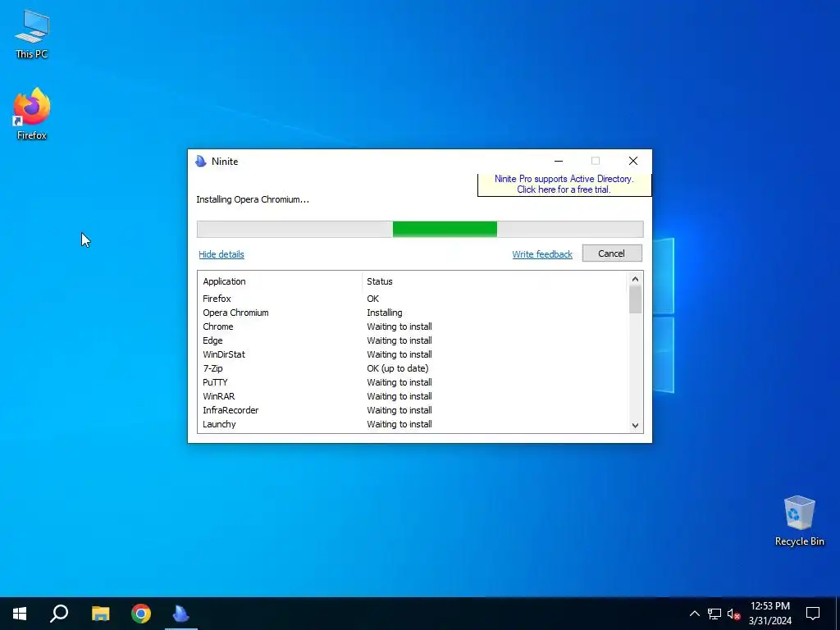Select the PuTTY application row
This screenshot has width=840, height=630.
[x=412, y=382]
